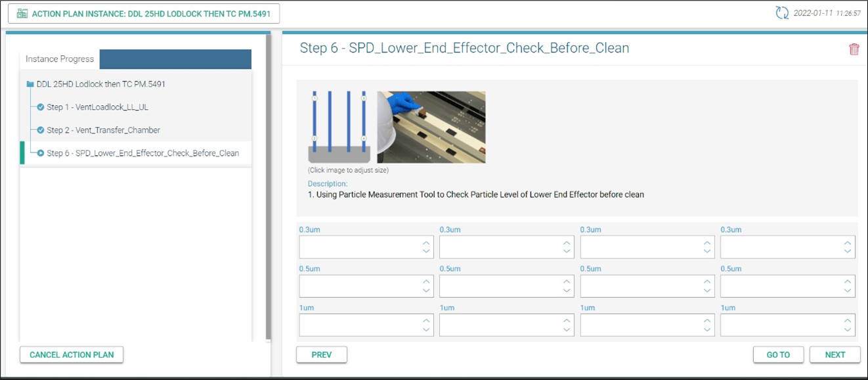Decrease the leftmost 0.3um value with down arrow
868x380 pixels.
pyautogui.click(x=426, y=251)
